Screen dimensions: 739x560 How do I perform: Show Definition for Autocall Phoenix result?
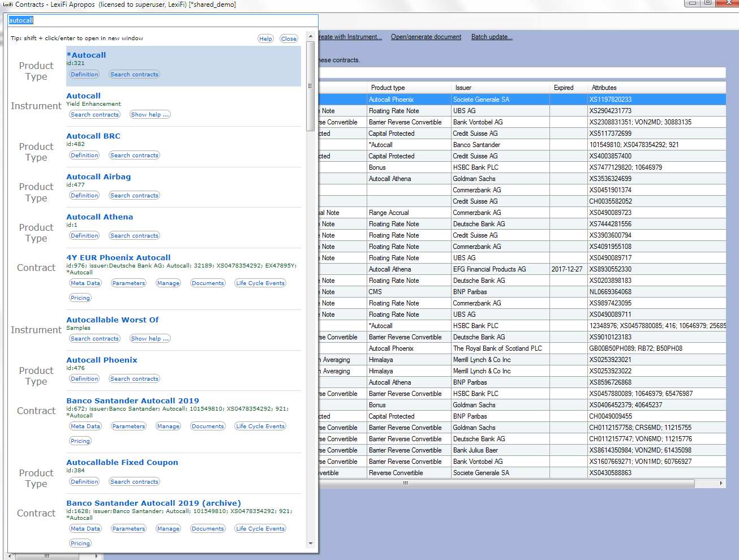coord(84,379)
